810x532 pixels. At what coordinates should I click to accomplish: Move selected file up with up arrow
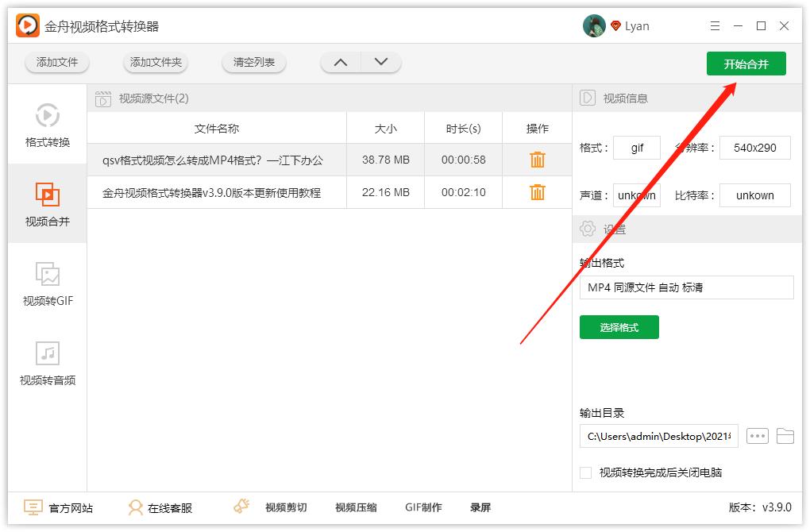click(341, 62)
